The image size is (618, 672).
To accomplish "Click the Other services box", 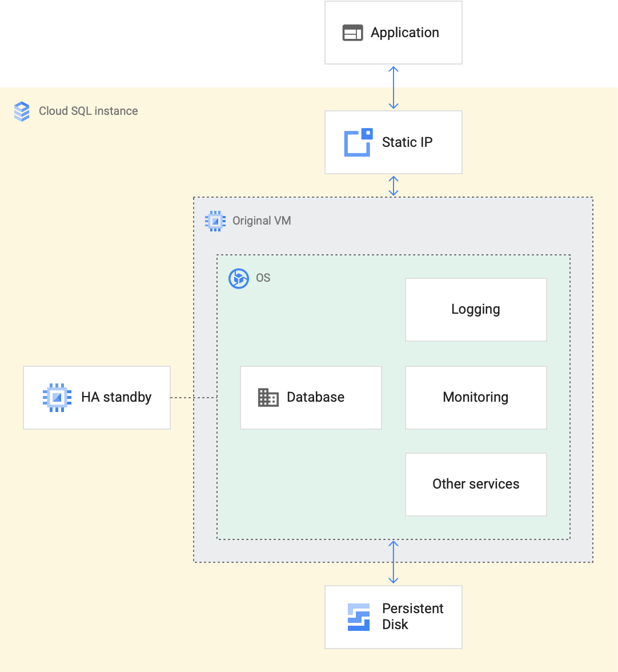I will (x=476, y=484).
